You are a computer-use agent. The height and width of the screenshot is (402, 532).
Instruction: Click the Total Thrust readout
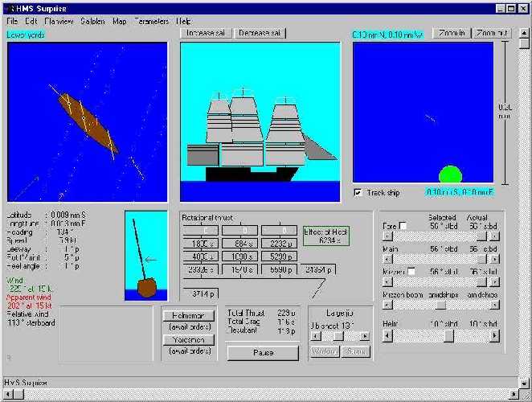(x=261, y=313)
